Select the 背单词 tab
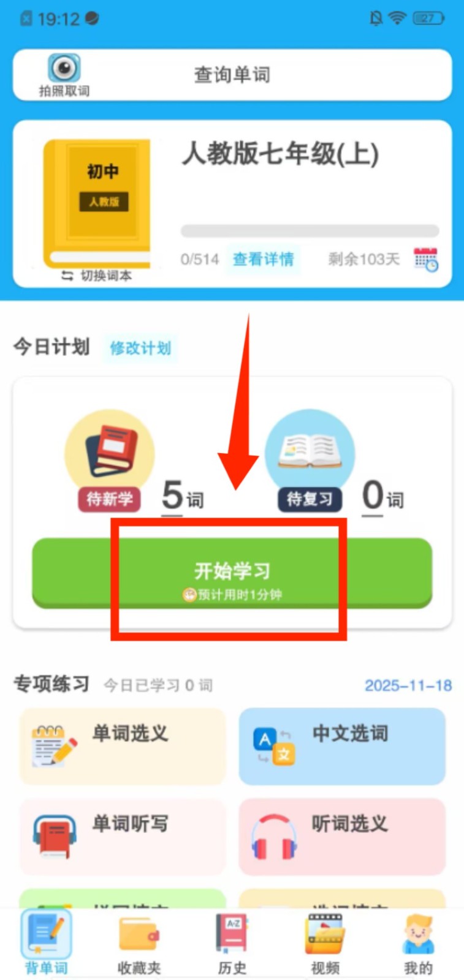The height and width of the screenshot is (980, 464). click(x=47, y=943)
